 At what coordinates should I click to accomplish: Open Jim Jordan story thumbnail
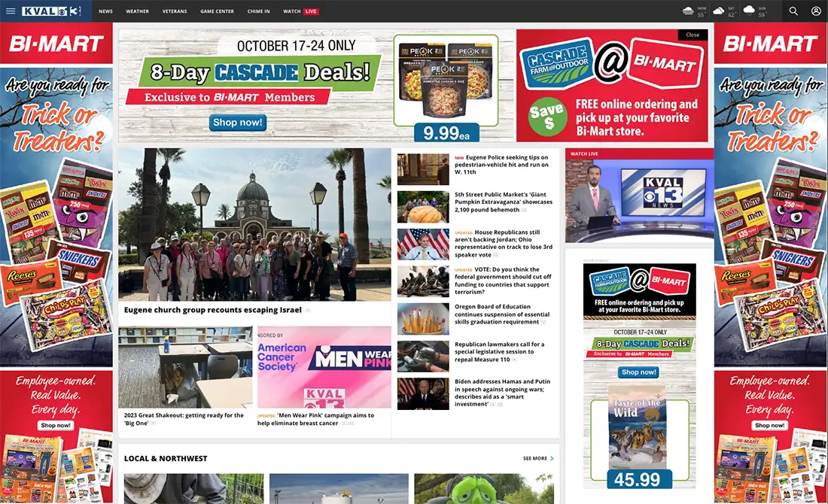click(x=423, y=244)
